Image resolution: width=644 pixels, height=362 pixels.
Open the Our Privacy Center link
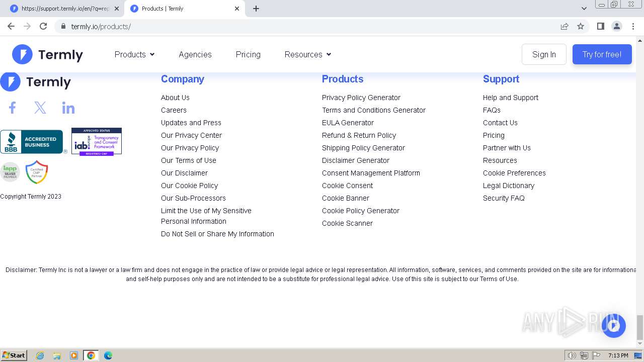click(191, 135)
